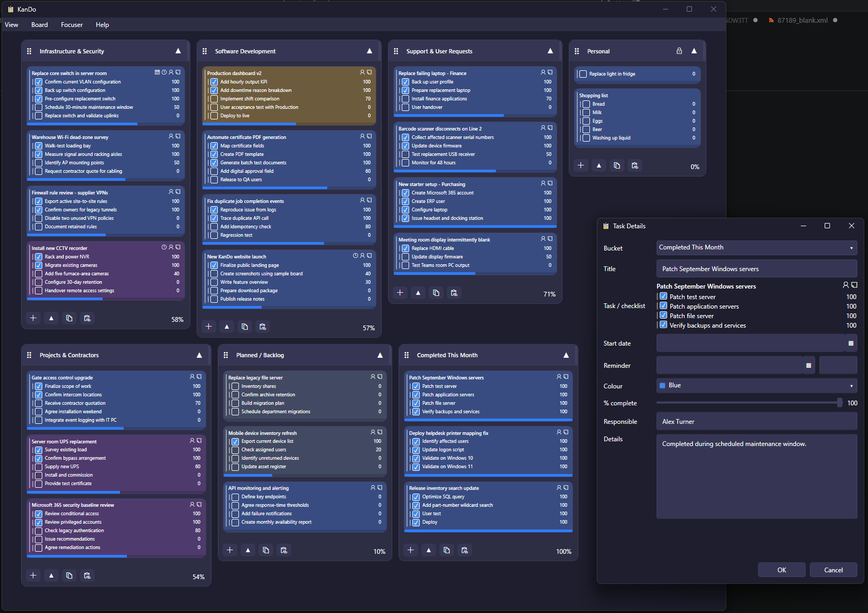Image resolution: width=868 pixels, height=613 pixels.
Task: Check 'User handover' under Replace failing laptop
Action: tap(405, 107)
